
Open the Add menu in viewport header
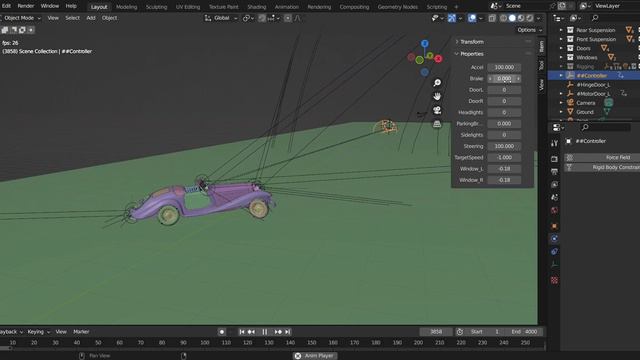tap(91, 18)
